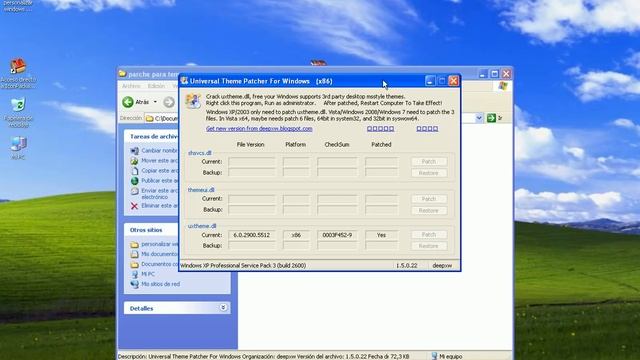
Task: Click the version 1.5.0.22 status bar entry
Action: tap(407, 265)
